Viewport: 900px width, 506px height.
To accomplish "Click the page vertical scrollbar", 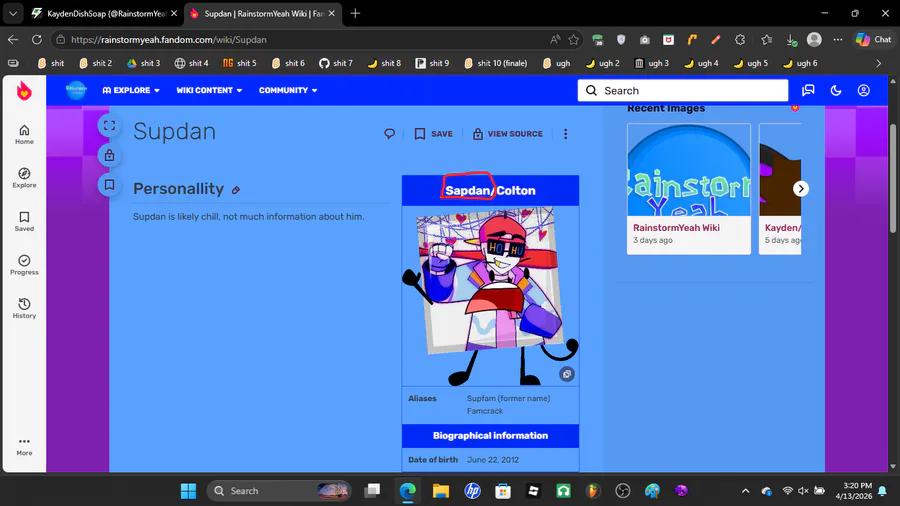I will click(x=893, y=178).
